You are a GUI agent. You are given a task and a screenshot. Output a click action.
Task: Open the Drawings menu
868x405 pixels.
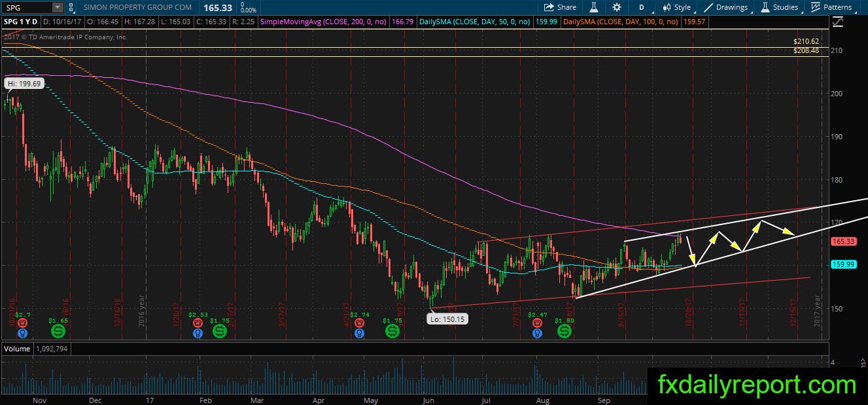point(725,7)
